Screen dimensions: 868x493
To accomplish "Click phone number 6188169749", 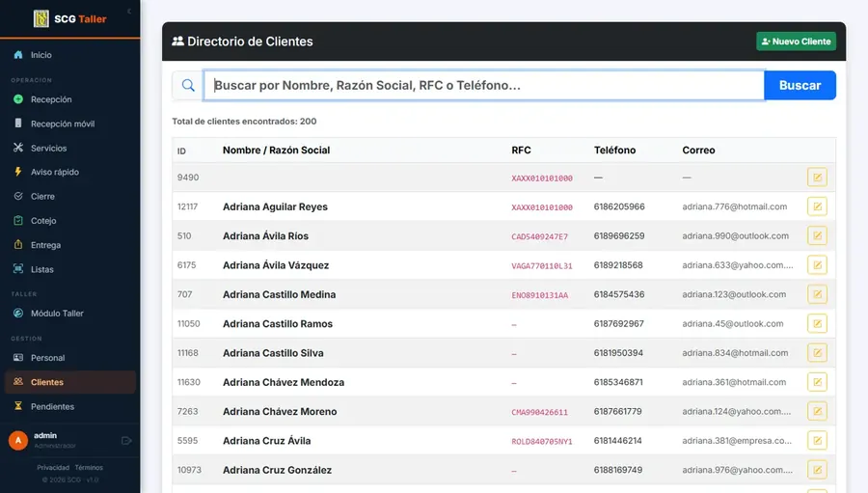I will (618, 470).
